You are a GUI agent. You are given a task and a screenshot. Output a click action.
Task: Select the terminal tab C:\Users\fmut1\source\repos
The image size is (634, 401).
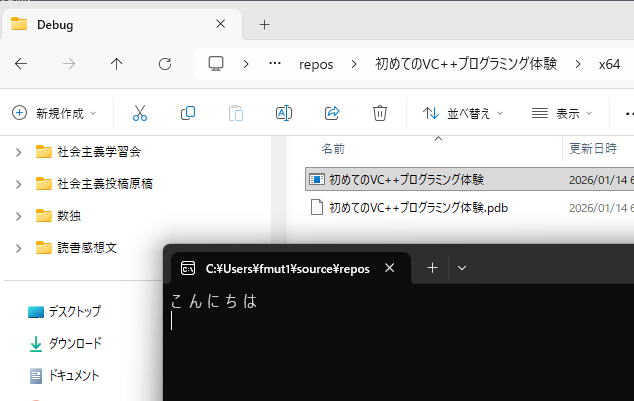pyautogui.click(x=287, y=268)
